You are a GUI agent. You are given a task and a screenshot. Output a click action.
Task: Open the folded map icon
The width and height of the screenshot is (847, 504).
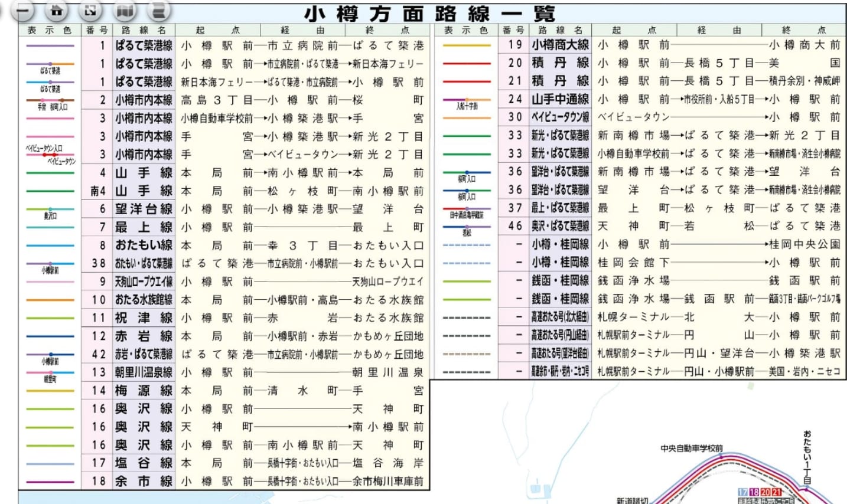coord(123,10)
